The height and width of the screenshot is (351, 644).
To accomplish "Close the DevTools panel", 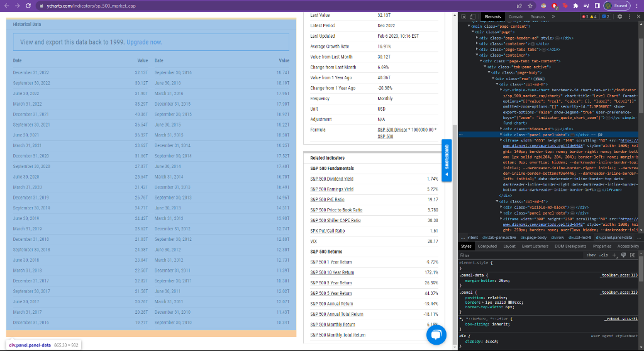I will tap(638, 17).
